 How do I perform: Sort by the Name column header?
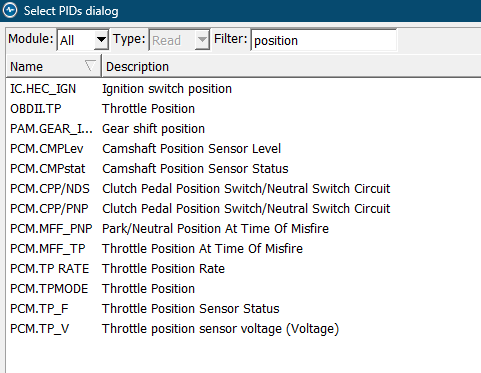[x=53, y=66]
